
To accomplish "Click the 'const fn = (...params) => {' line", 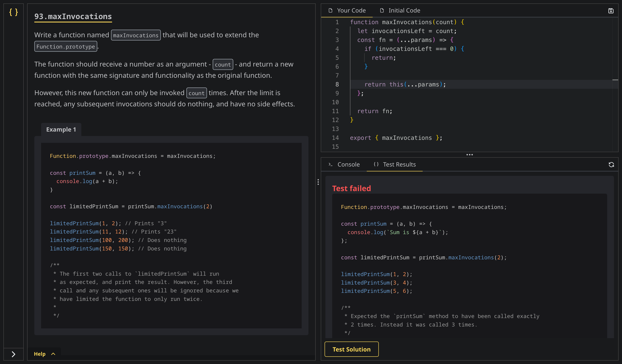I will tap(405, 40).
